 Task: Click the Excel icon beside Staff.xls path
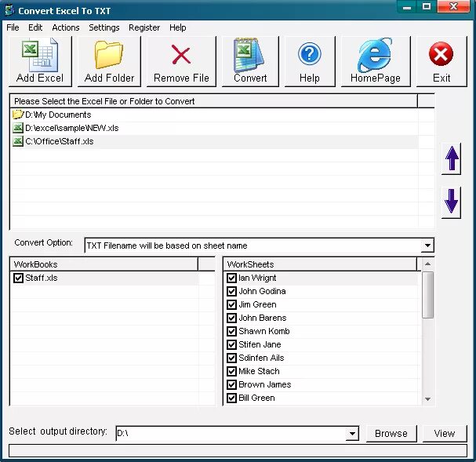(x=18, y=141)
